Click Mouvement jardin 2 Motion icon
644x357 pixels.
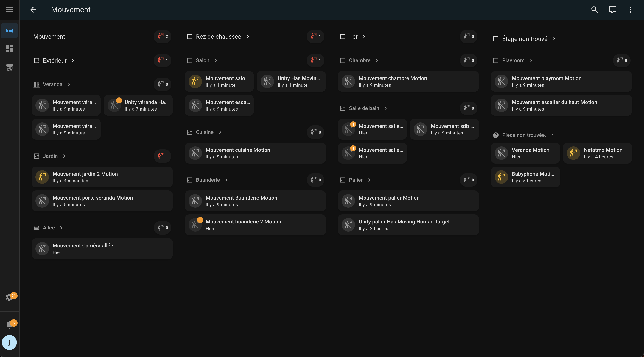(42, 177)
